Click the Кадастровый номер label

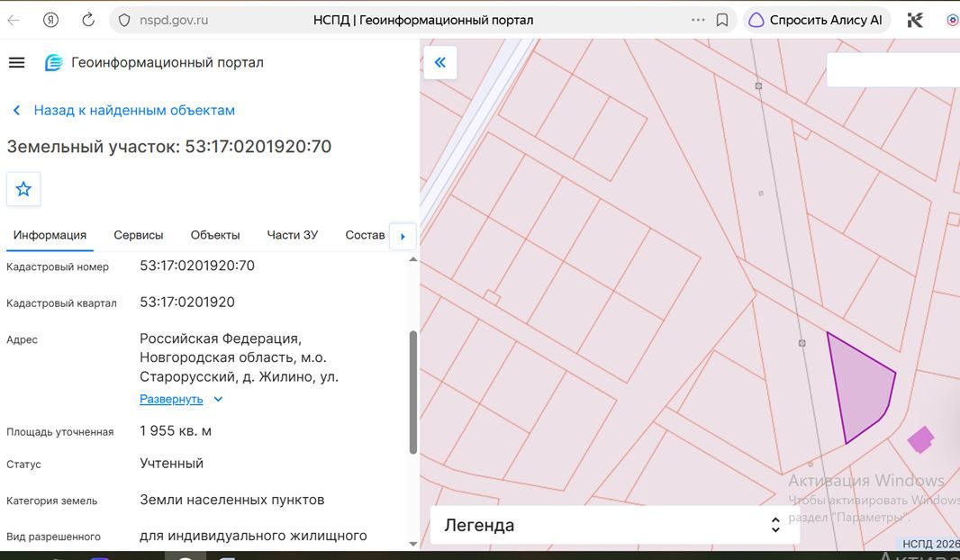click(58, 266)
